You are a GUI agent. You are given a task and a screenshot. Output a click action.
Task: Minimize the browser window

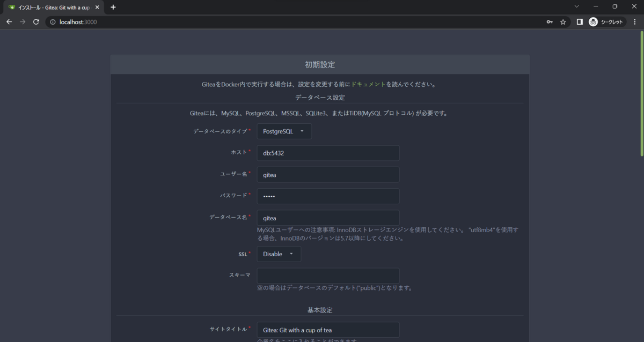(x=596, y=6)
